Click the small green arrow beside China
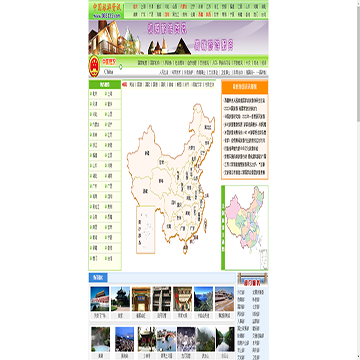 [120, 66]
